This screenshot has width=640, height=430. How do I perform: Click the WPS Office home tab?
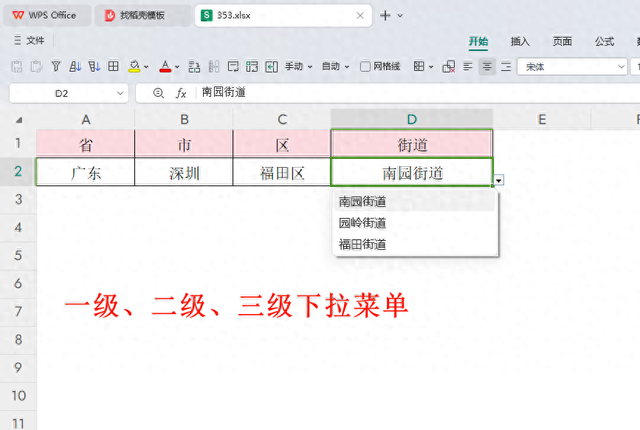coord(46,16)
